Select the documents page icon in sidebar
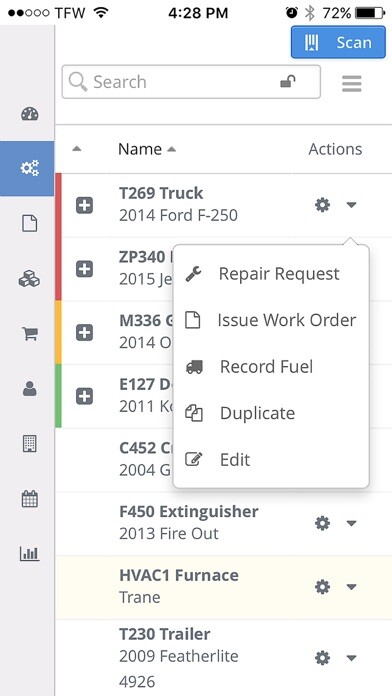 point(30,223)
